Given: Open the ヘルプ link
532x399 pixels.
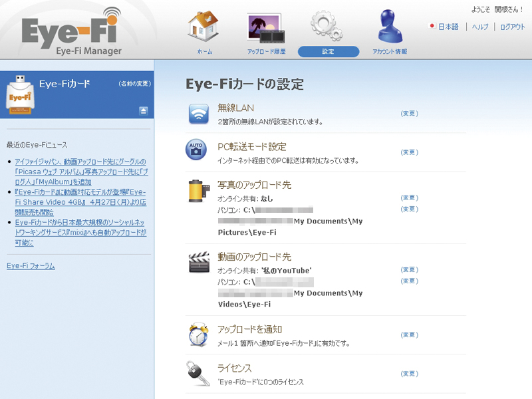Looking at the screenshot, I should [x=480, y=27].
